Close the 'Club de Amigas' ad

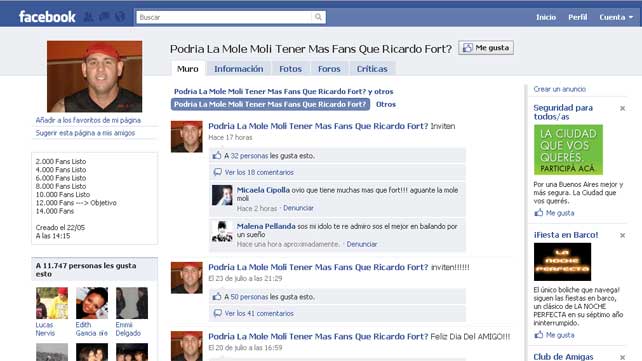pos(622,357)
